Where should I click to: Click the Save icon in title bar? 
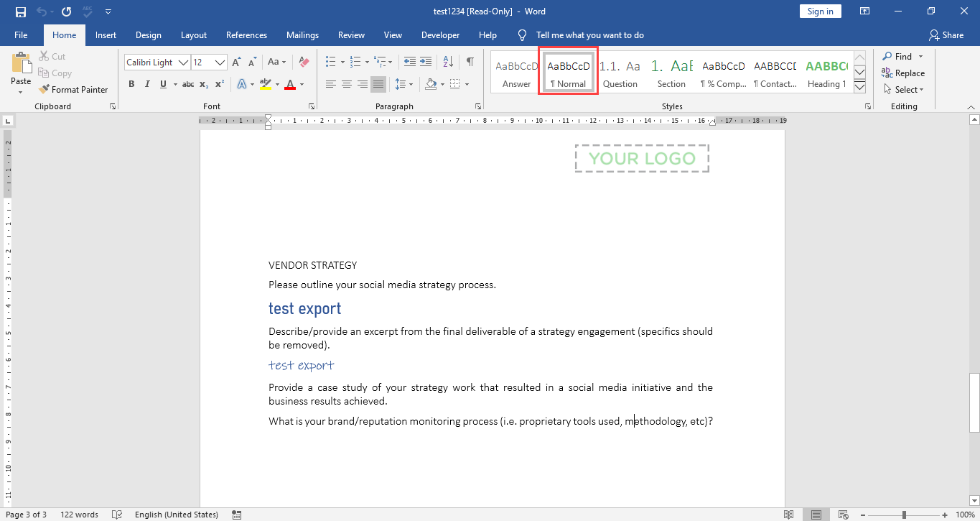click(20, 11)
